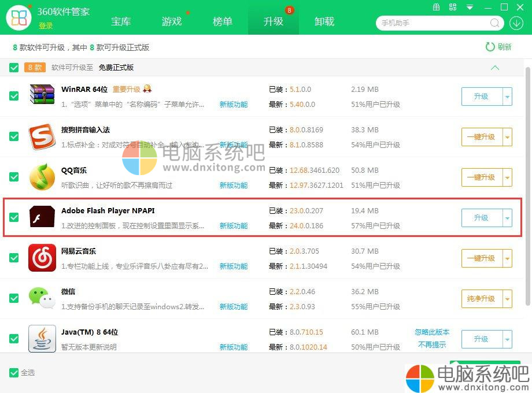
Task: Uncheck the 搜狗拼音输入法 checkbox
Action: 14,136
